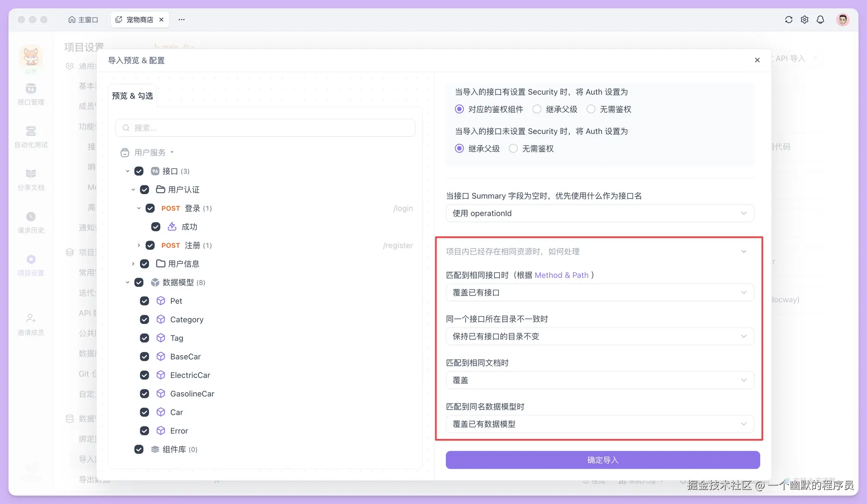Collapse the 数据模型 tree node
Viewport: 867px width, 504px height.
(x=127, y=282)
